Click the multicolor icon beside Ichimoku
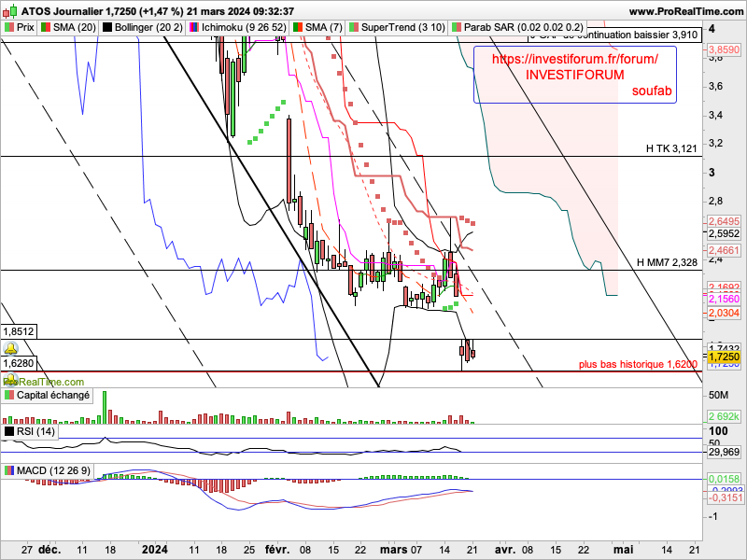Image resolution: width=747 pixels, height=560 pixels. [x=195, y=27]
